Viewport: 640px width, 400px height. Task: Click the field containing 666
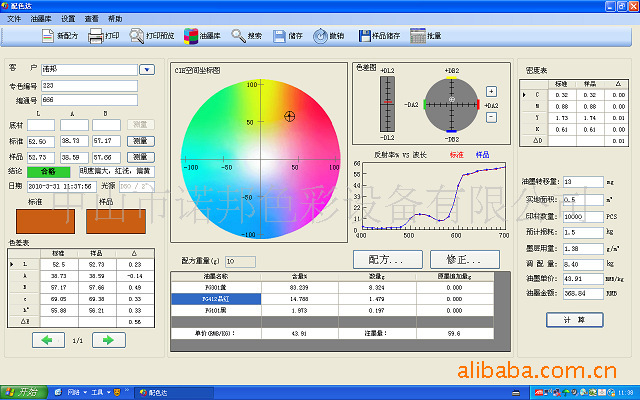click(x=89, y=100)
